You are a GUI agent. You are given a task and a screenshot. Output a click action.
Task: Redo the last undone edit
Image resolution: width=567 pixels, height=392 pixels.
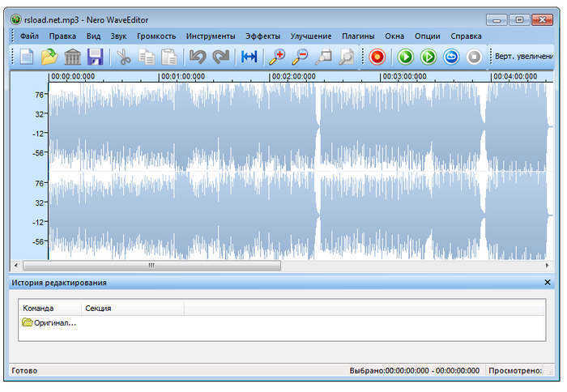tap(220, 58)
